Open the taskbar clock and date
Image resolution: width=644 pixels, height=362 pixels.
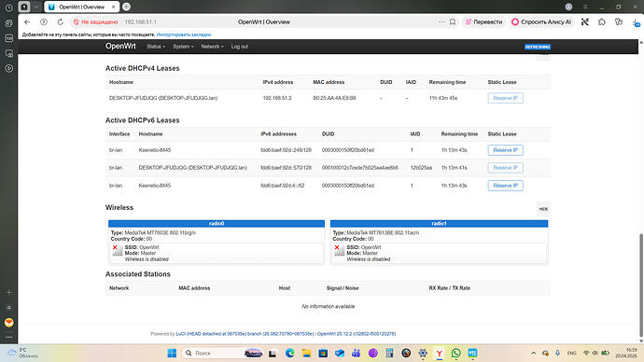point(627,353)
